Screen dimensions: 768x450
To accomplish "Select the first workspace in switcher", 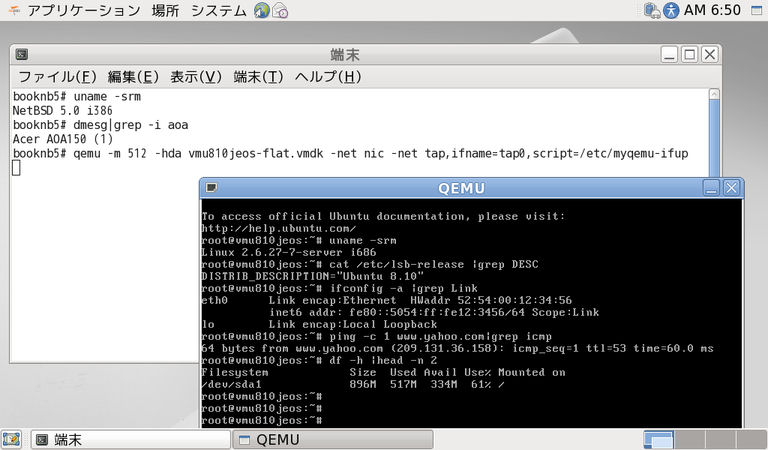I will (658, 440).
